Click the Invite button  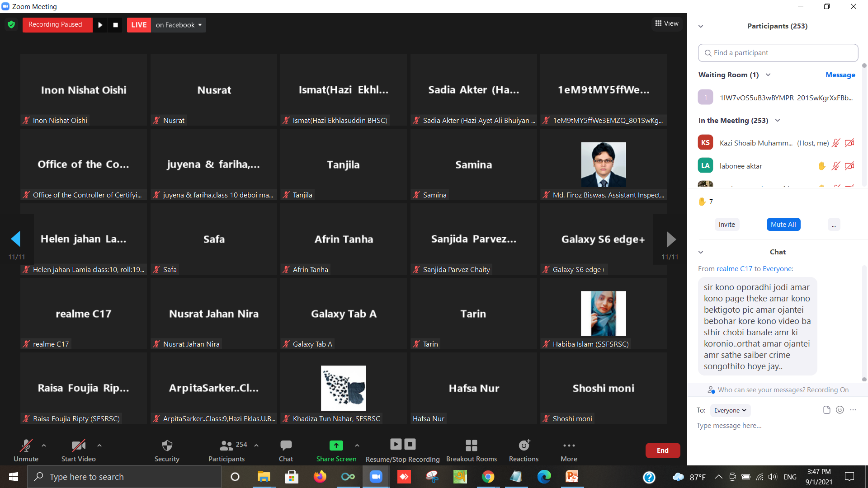727,225
